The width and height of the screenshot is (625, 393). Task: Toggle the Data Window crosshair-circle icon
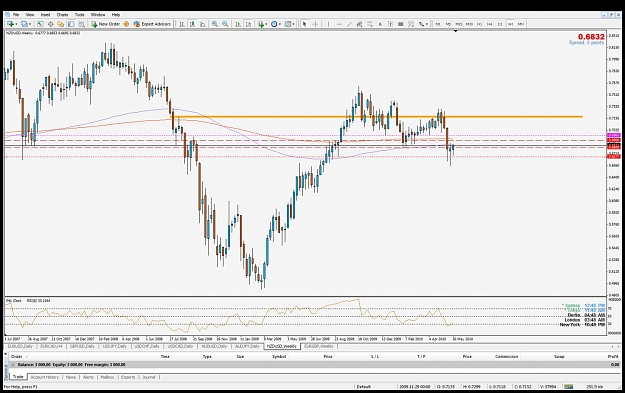51,24
